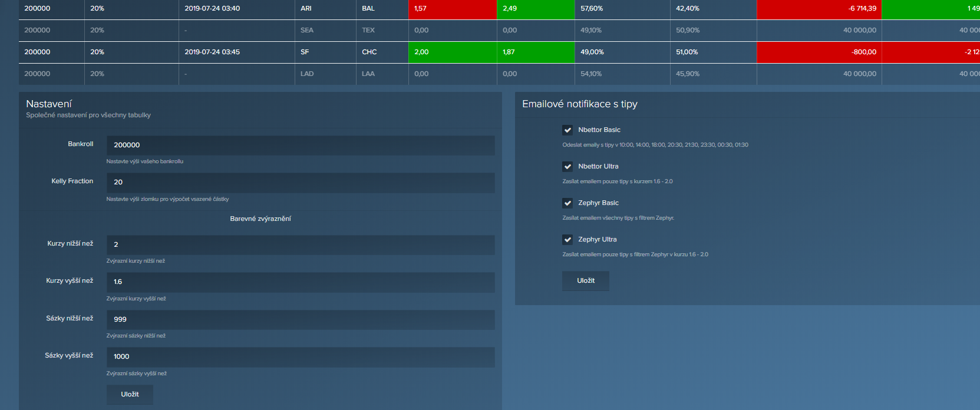This screenshot has width=980, height=410.
Task: Uncheck the Nbettor Basic checkbox
Action: [x=567, y=130]
